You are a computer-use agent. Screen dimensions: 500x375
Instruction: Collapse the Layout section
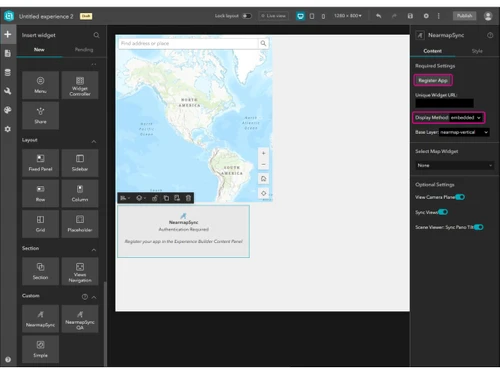click(x=94, y=141)
